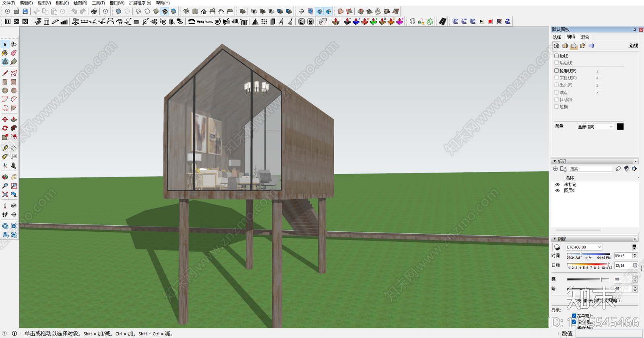The image size is (644, 338).
Task: Select the Line pencil tool
Action: click(x=5, y=73)
